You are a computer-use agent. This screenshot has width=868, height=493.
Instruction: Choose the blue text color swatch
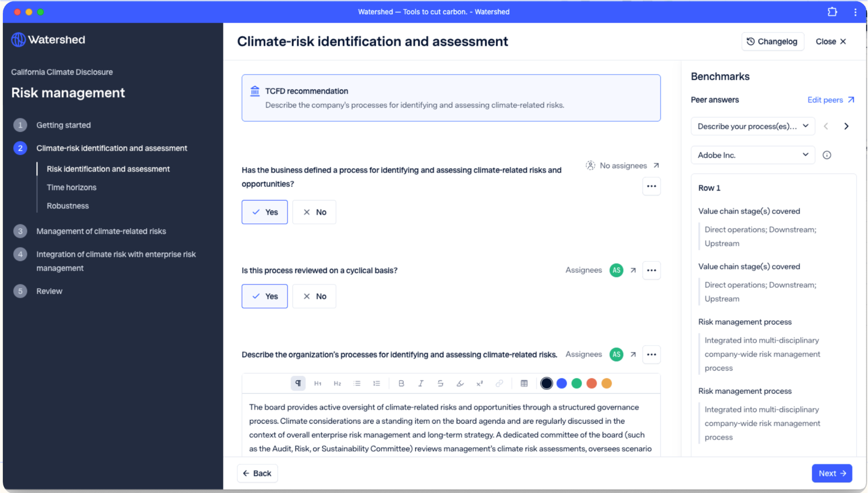click(x=561, y=383)
